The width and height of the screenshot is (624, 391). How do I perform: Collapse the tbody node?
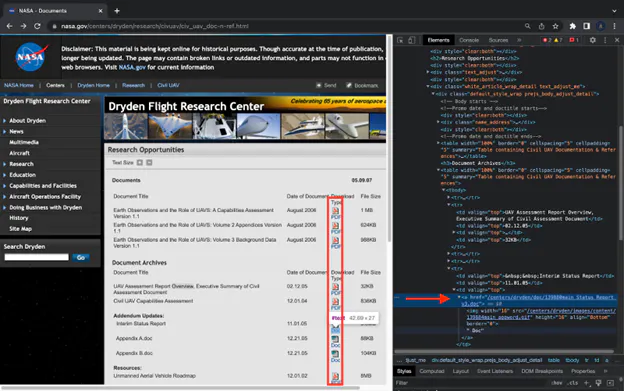point(444,190)
